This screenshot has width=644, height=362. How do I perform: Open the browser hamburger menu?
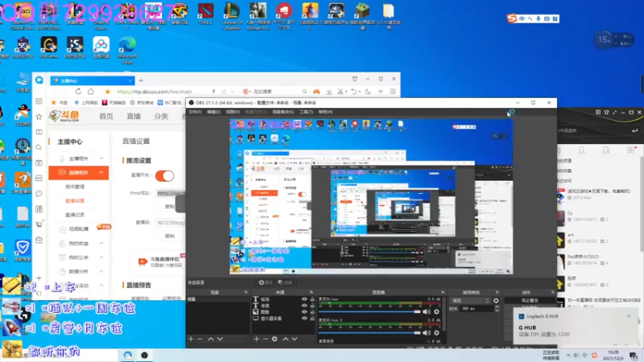pyautogui.click(x=393, y=92)
